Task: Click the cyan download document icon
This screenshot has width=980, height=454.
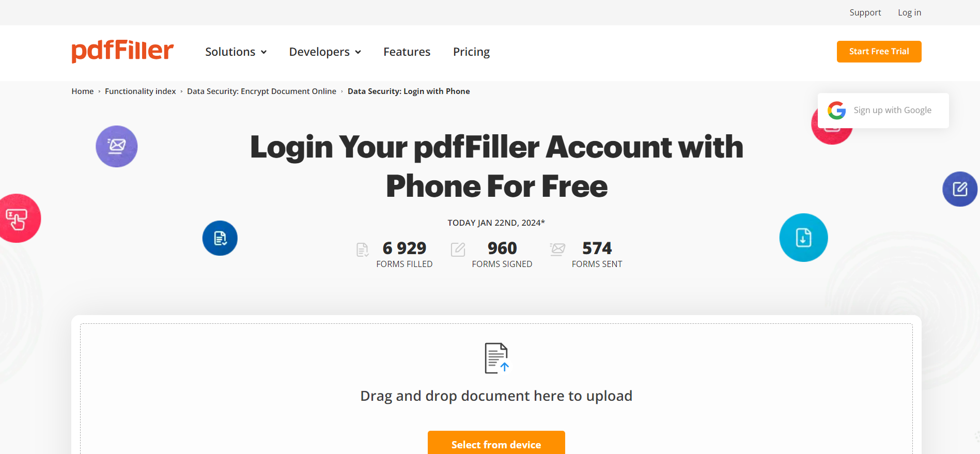Action: 803,238
